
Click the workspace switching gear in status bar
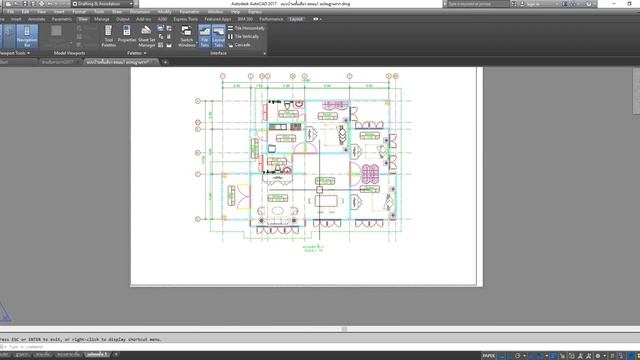click(x=598, y=356)
